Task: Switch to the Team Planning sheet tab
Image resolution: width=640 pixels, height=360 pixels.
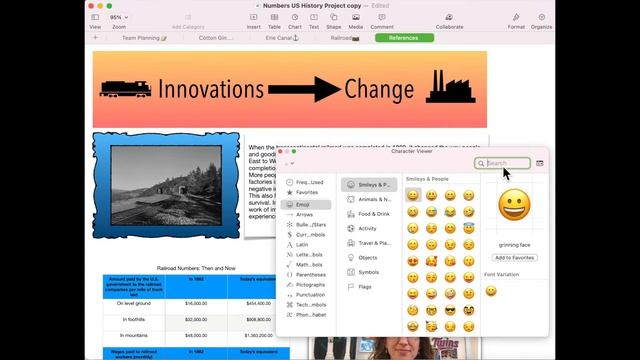Action: [144, 38]
